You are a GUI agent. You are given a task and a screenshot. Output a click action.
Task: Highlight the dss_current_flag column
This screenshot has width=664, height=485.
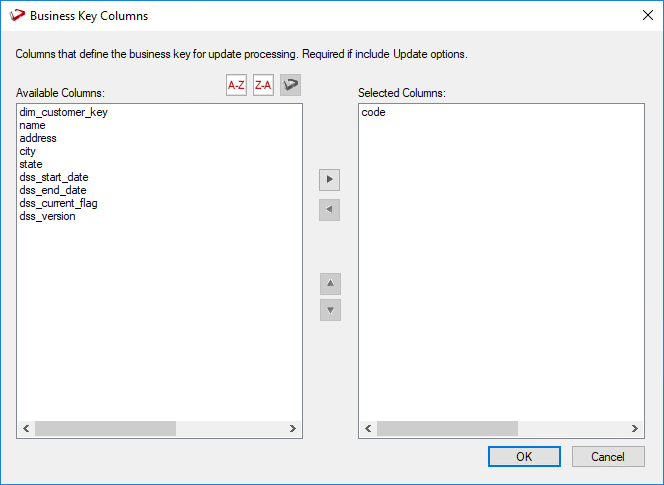(58, 204)
